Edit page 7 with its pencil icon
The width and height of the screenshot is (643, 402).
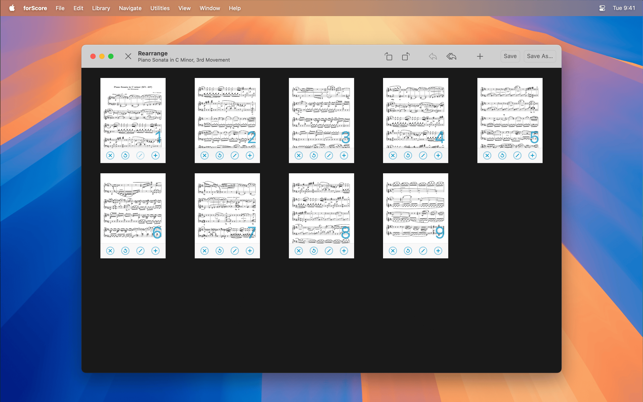tap(235, 251)
